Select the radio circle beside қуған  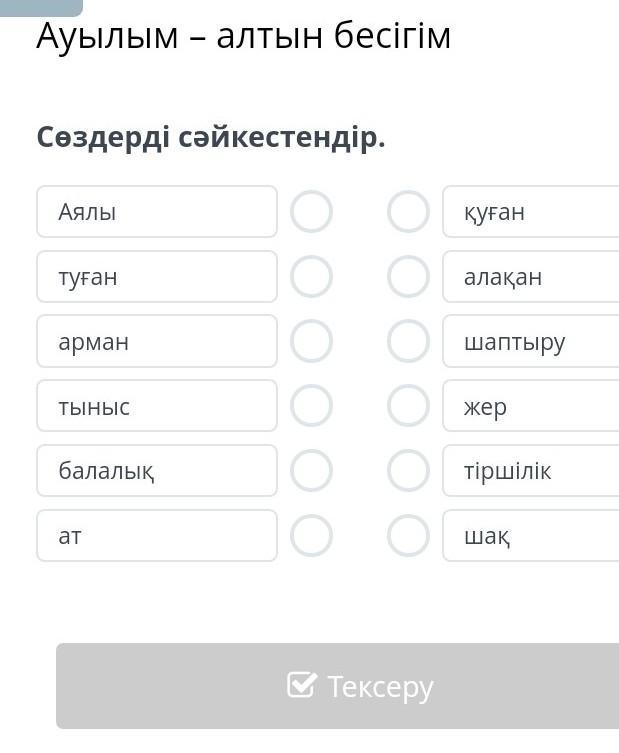[x=408, y=212]
